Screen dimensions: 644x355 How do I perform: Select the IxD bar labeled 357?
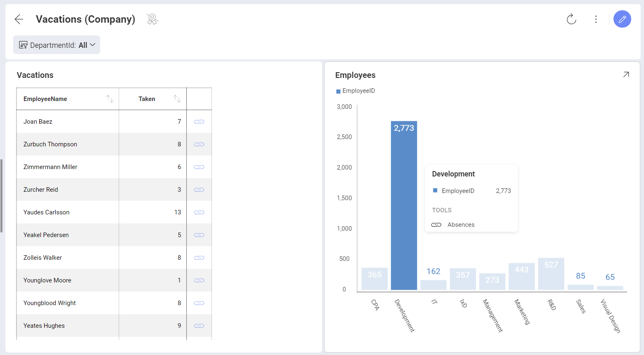click(463, 279)
